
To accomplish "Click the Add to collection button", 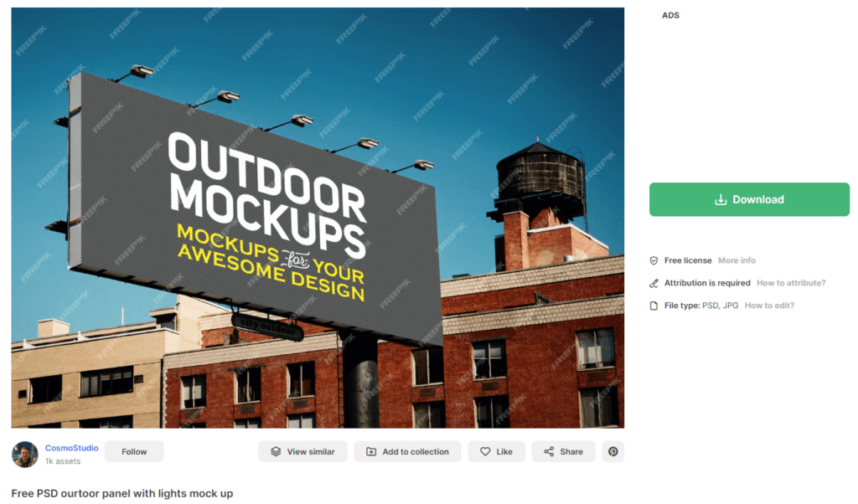I will point(408,451).
